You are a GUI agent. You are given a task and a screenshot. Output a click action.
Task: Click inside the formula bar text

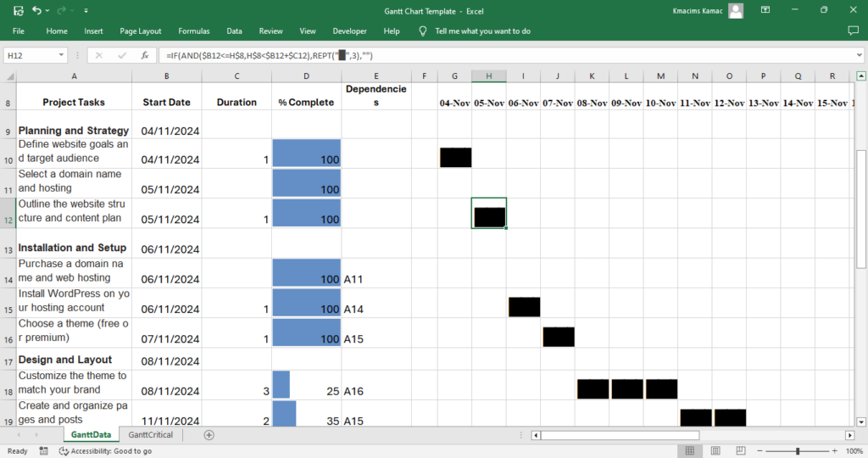pos(507,55)
